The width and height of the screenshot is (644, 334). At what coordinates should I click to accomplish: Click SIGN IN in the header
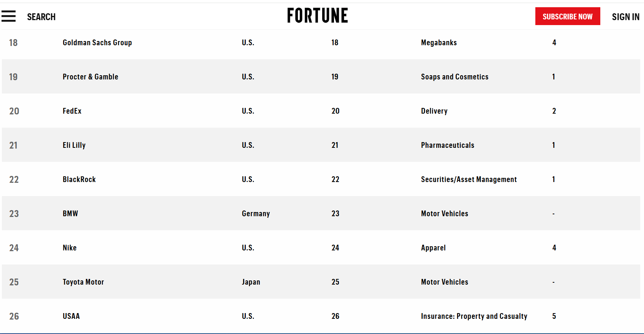(x=625, y=17)
